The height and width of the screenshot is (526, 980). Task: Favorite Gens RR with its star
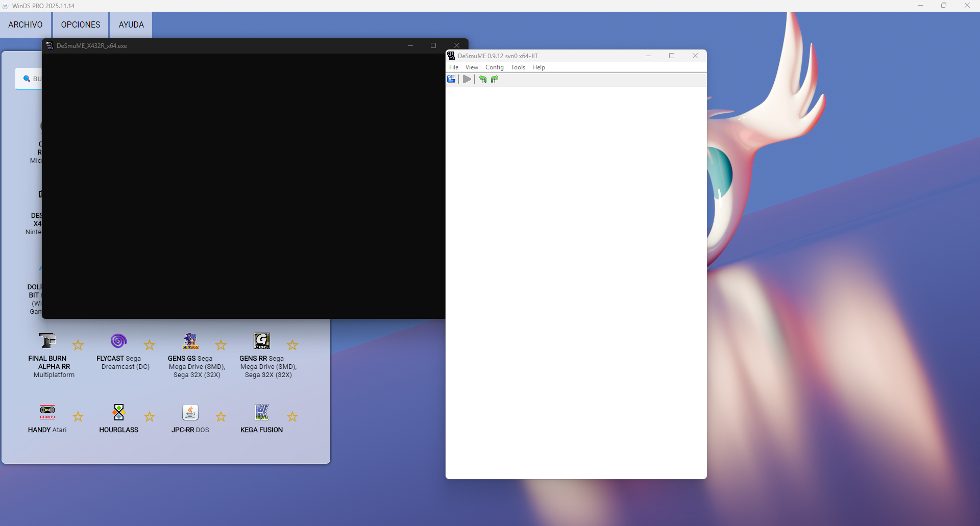coord(292,345)
